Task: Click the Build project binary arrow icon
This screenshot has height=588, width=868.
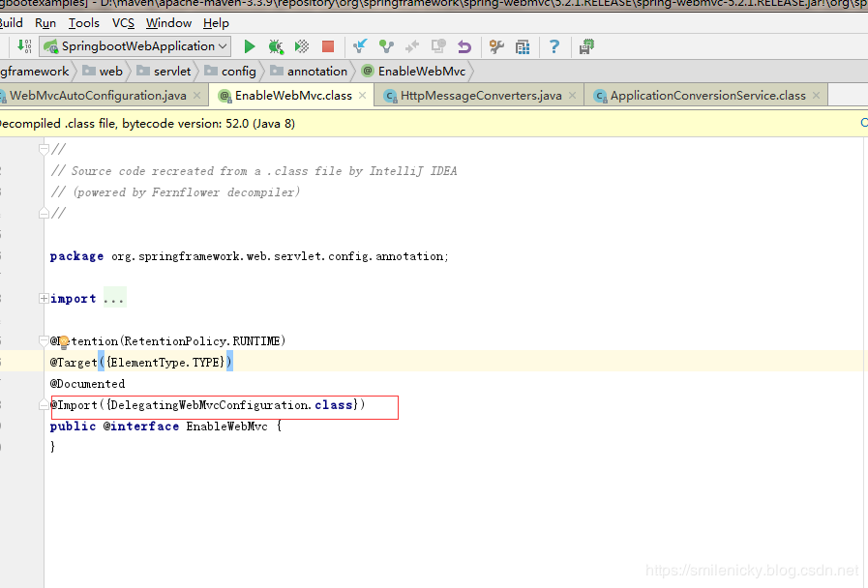Action: pyautogui.click(x=24, y=45)
